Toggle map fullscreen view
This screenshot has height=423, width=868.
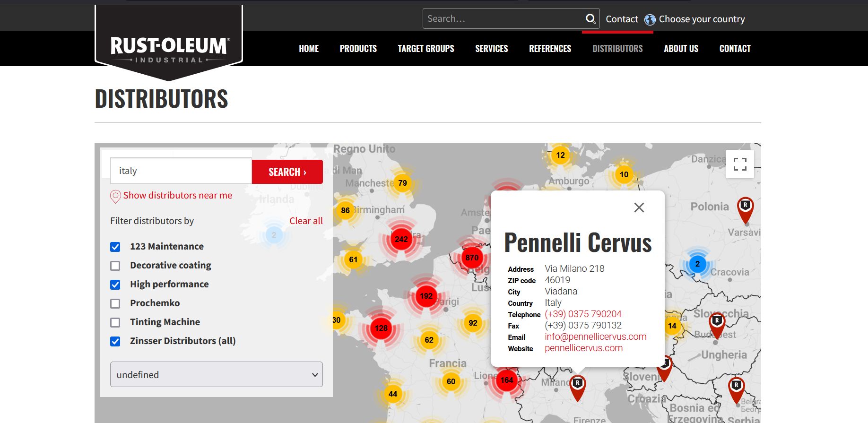(x=740, y=164)
